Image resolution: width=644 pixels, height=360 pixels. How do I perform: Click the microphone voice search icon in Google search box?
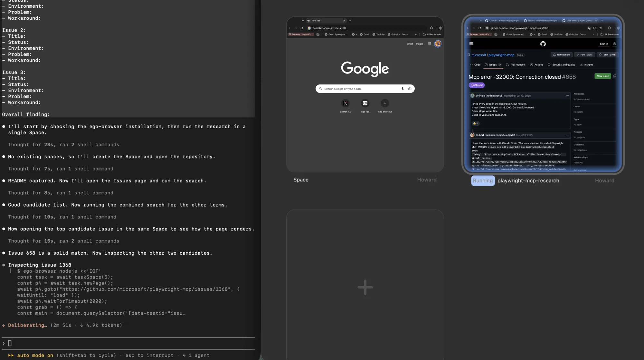pyautogui.click(x=402, y=89)
